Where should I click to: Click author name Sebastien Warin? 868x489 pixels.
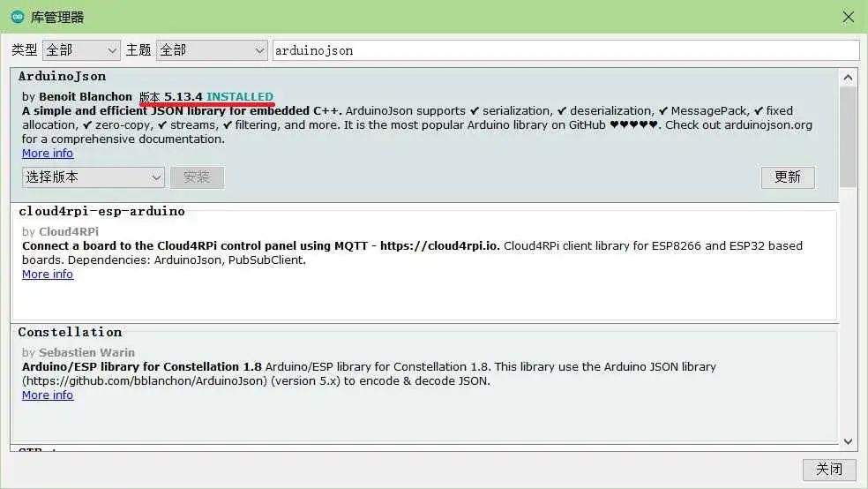pyautogui.click(x=87, y=353)
